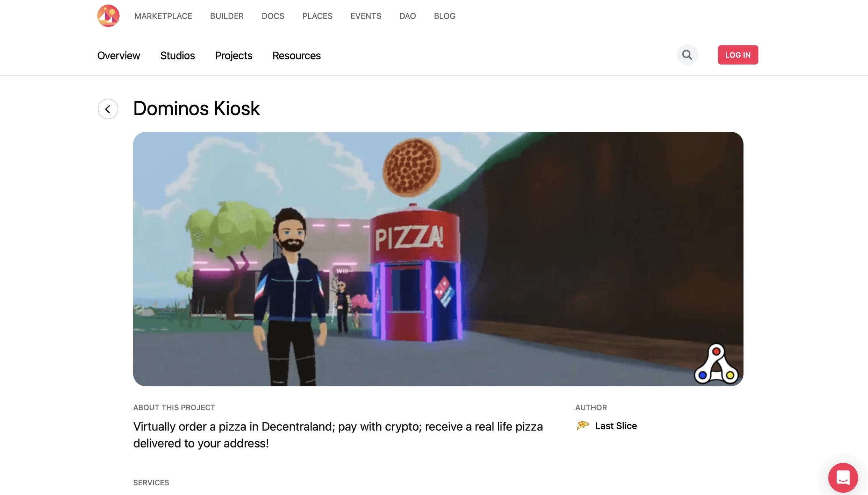Click the Decentraland logo icon
The width and height of the screenshot is (868, 495).
coord(108,16)
